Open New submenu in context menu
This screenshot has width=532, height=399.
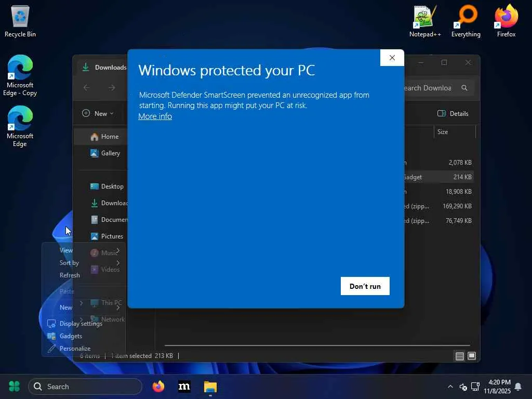tap(84, 308)
